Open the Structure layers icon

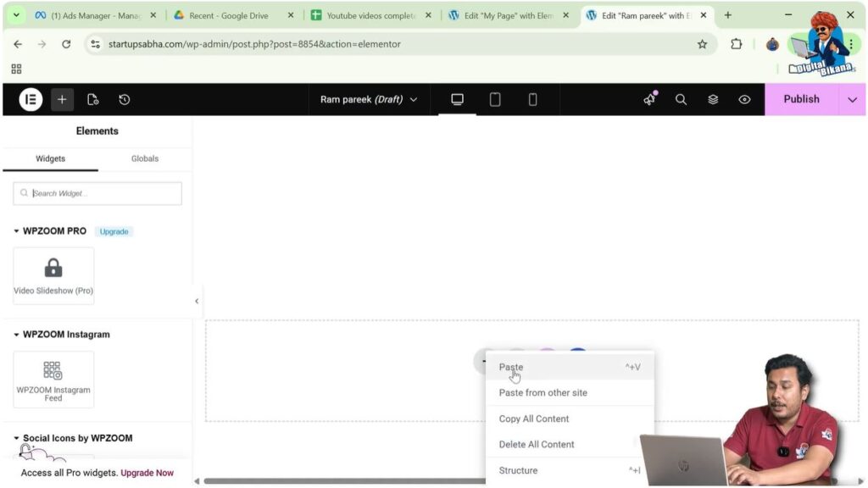click(713, 99)
